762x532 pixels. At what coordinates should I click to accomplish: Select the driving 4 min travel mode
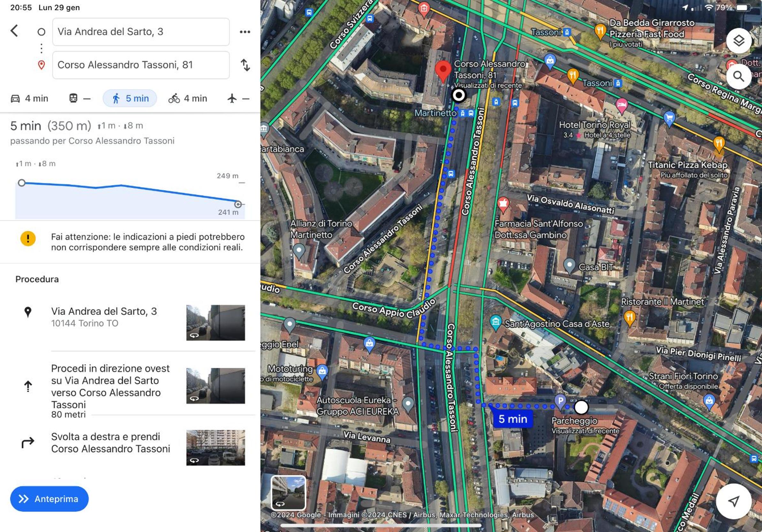pyautogui.click(x=30, y=99)
